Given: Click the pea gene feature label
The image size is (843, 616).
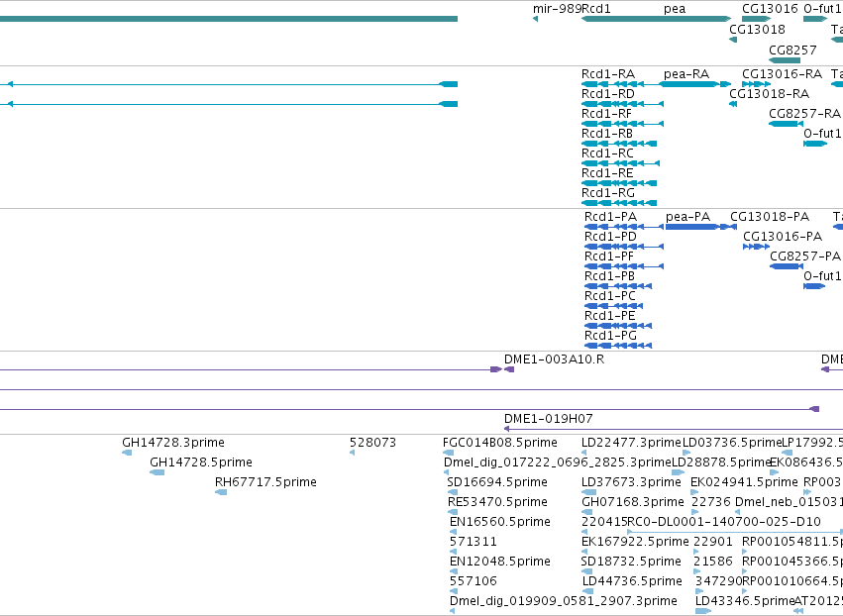Looking at the screenshot, I should [675, 10].
